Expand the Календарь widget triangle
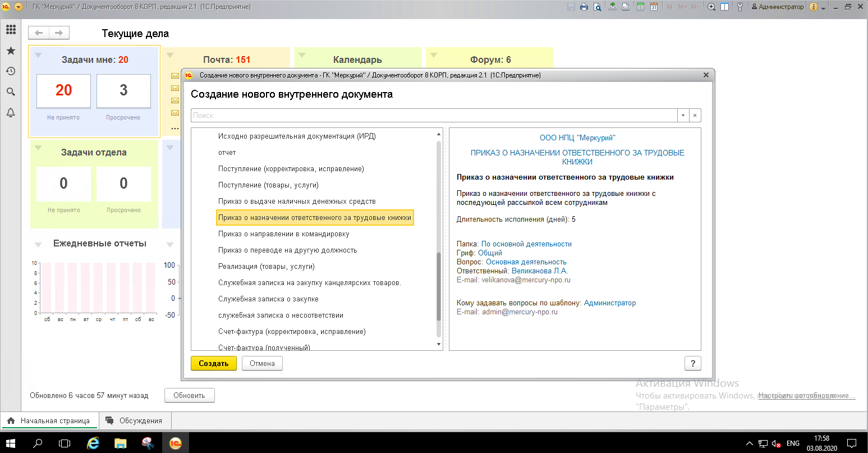This screenshot has width=868, height=453. (302, 55)
